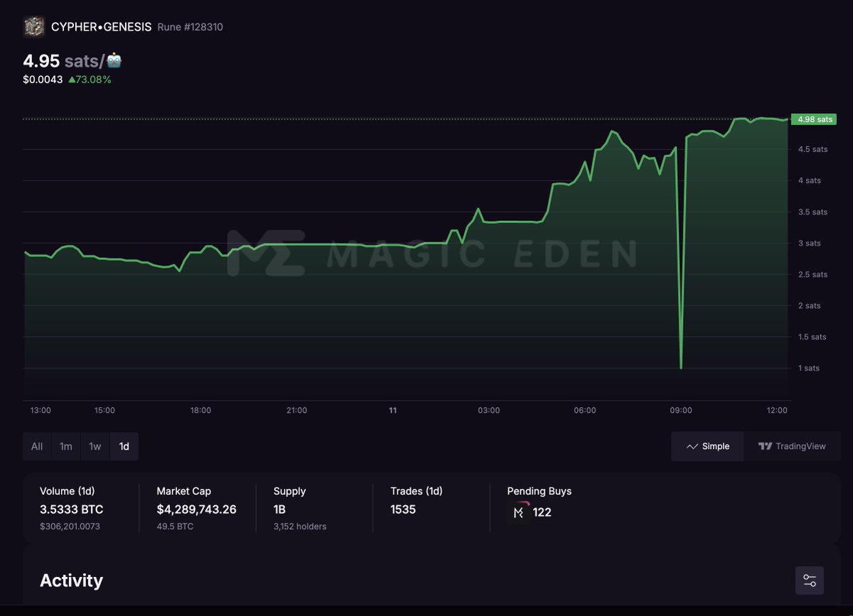Click the 4.5 sats axis label
The height and width of the screenshot is (616, 853).
tap(812, 149)
